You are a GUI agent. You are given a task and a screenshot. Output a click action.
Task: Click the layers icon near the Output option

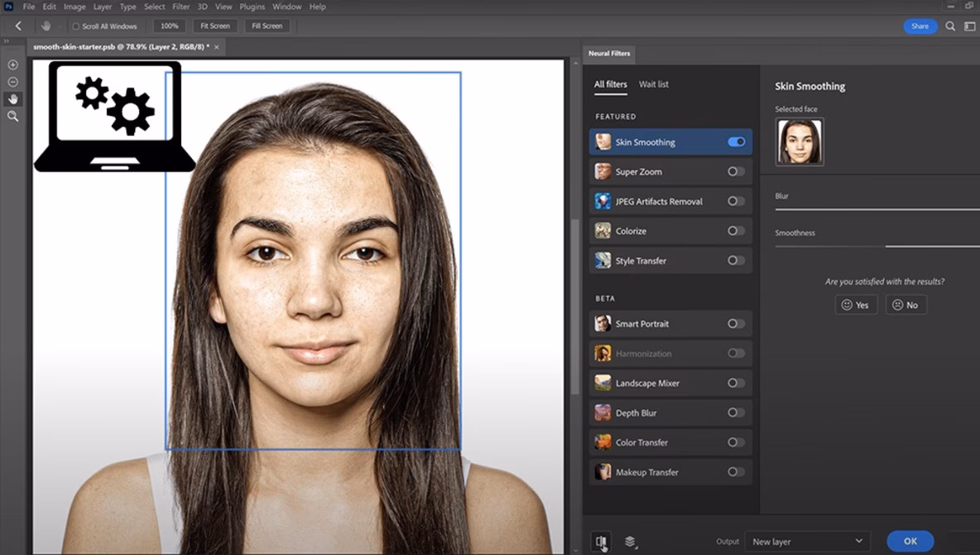(x=632, y=540)
